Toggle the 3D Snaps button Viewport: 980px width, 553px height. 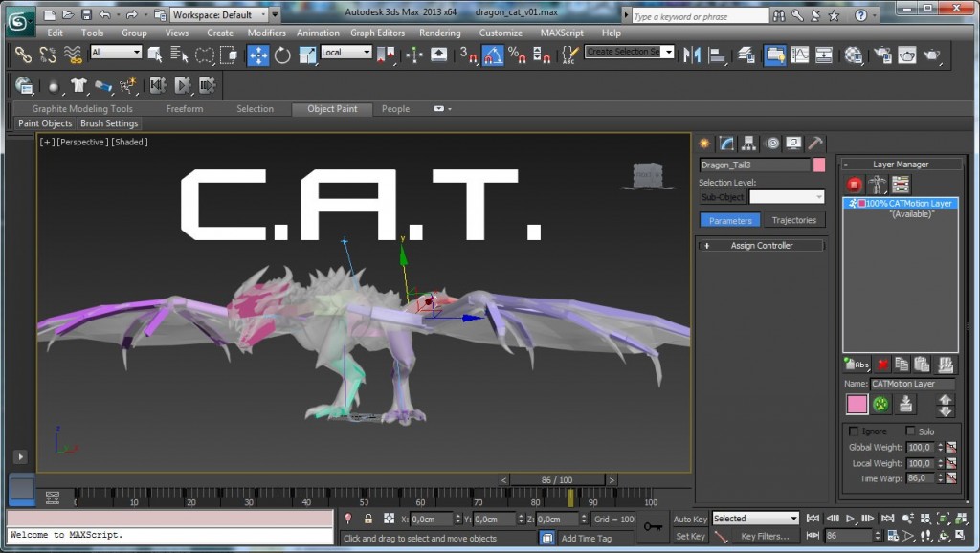(468, 55)
